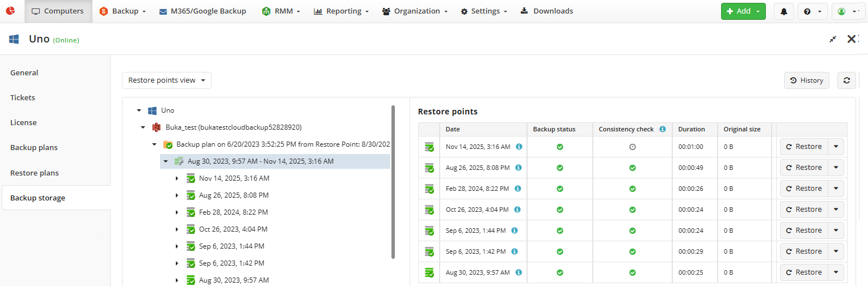Open the user account avatar menu
This screenshot has height=286, width=868.
[x=848, y=11]
